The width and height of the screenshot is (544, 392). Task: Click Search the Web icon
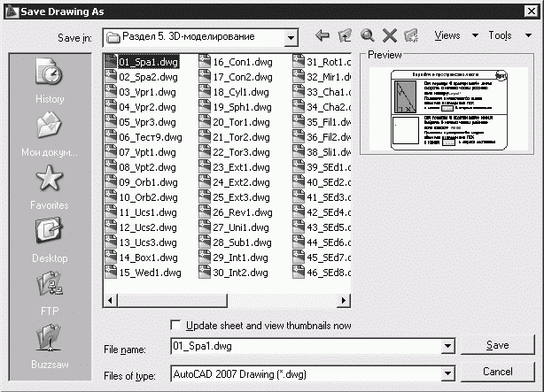(368, 36)
